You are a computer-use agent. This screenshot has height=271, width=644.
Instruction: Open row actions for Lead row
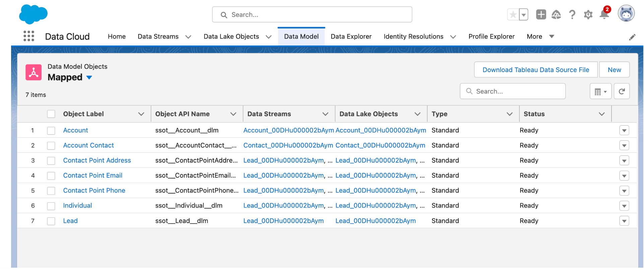tap(624, 221)
